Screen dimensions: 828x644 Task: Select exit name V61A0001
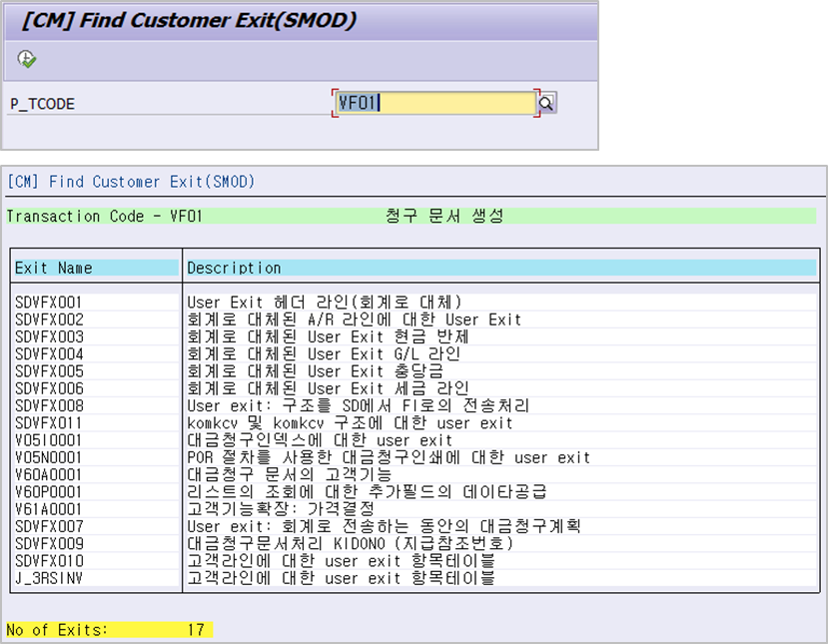coord(49,509)
